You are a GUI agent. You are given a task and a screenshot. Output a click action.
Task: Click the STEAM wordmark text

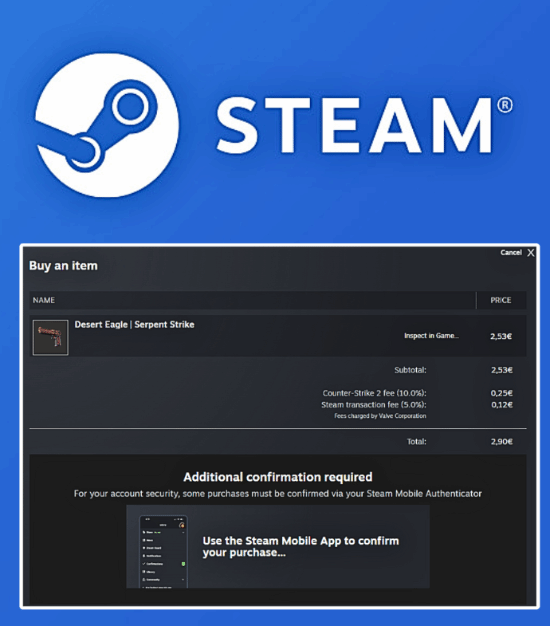(354, 125)
